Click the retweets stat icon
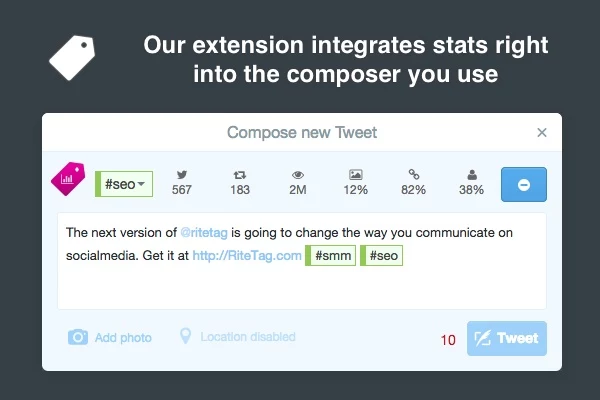This screenshot has height=400, width=600. coord(240,174)
